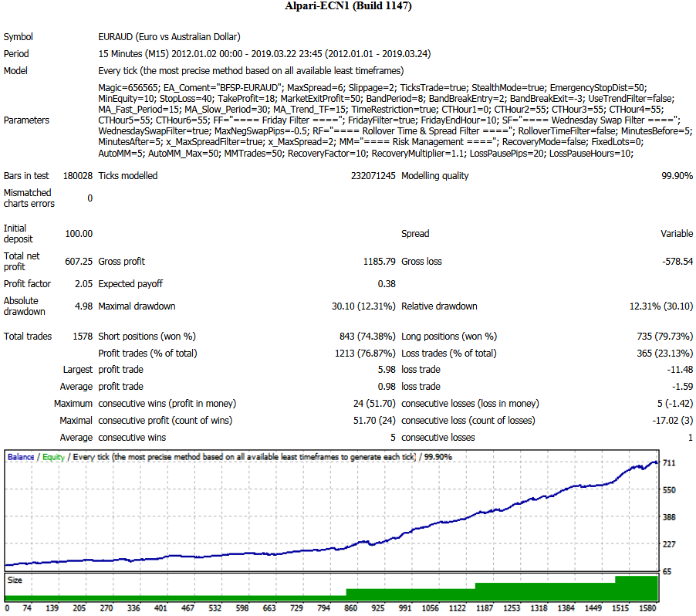696x616 pixels.
Task: Click the y-axis label 65
Action: pos(667,571)
